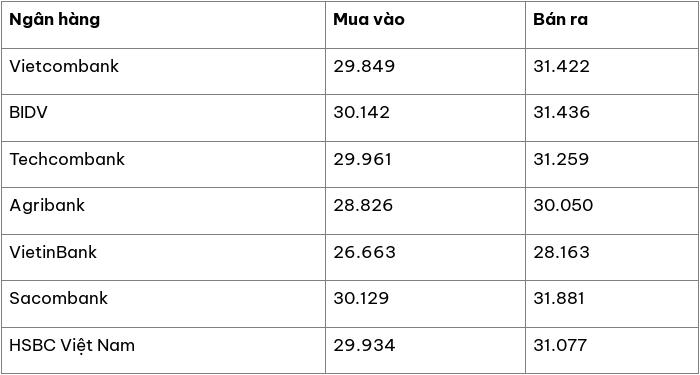Click Agribank sell rate 30.050
Screen dimensions: 700x375
[x=563, y=205]
